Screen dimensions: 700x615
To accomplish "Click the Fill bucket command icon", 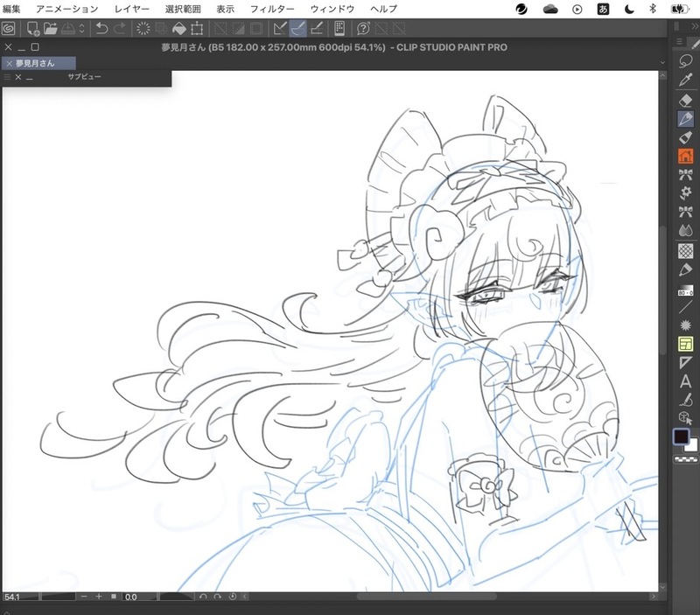I will coord(179,29).
